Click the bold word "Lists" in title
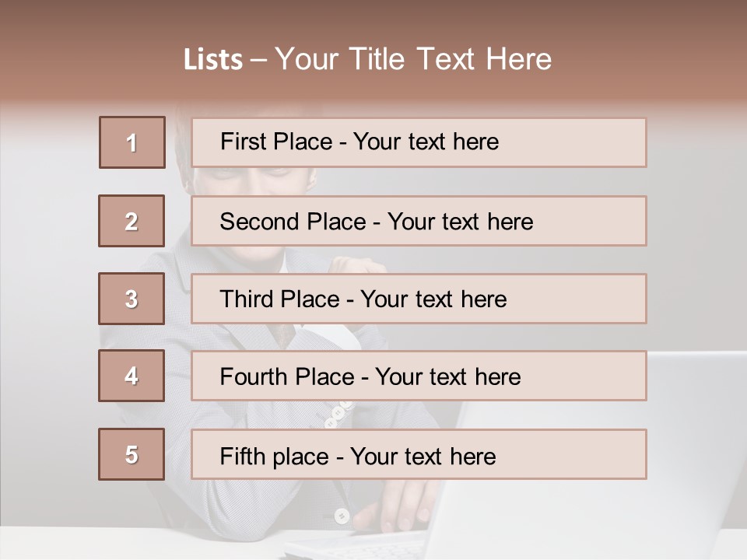Viewport: 747px width, 560px height. tap(212, 60)
